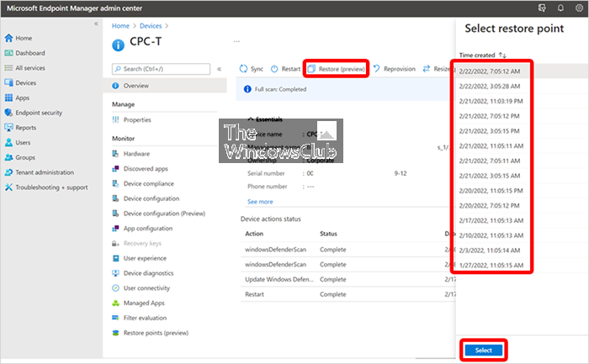Click the Update Windows Defen... action row
The height and width of the screenshot is (364, 589).
tap(348, 280)
